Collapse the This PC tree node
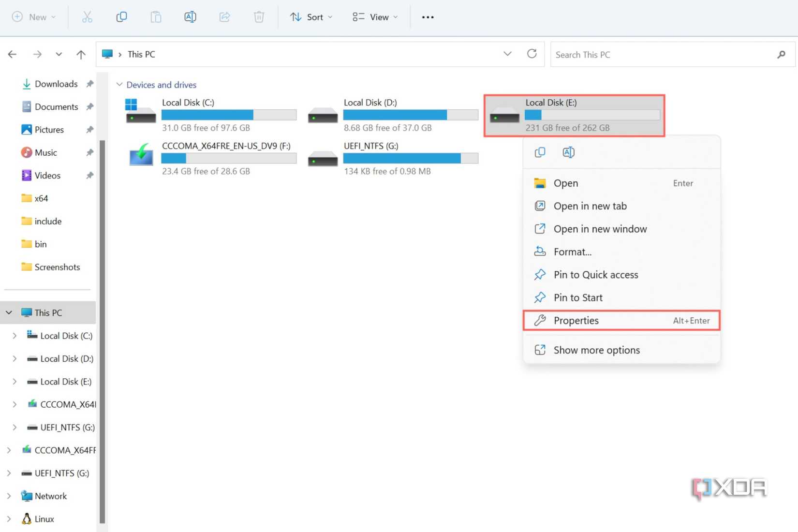Screen dimensions: 798x532 pyautogui.click(x=9, y=313)
